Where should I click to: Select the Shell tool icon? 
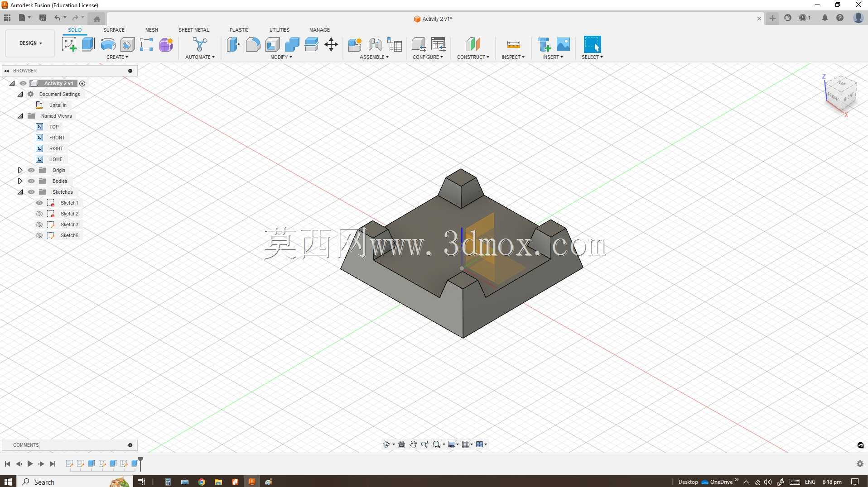tap(272, 44)
